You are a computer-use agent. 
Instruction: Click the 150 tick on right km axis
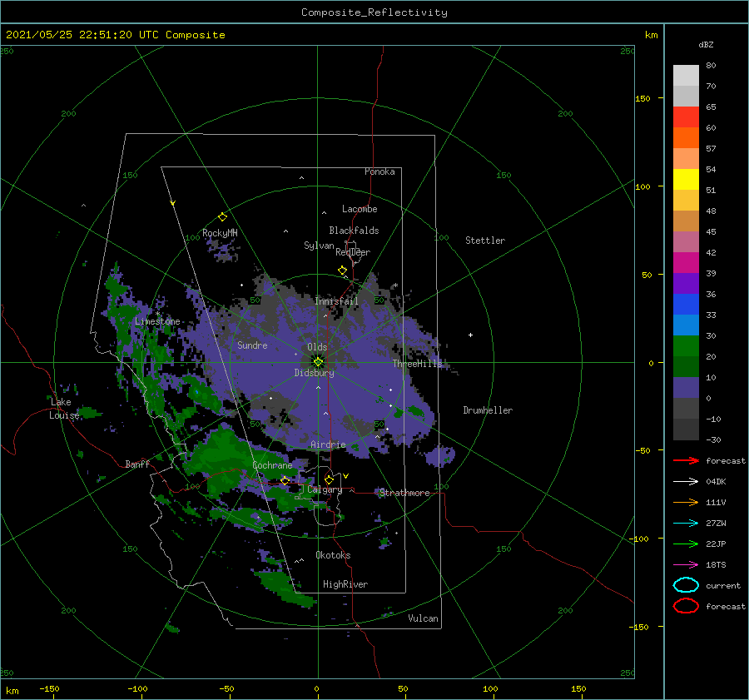(642, 98)
